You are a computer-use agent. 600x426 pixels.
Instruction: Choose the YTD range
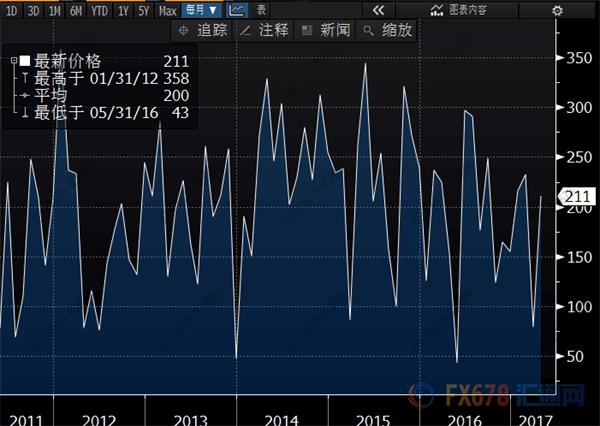99,11
